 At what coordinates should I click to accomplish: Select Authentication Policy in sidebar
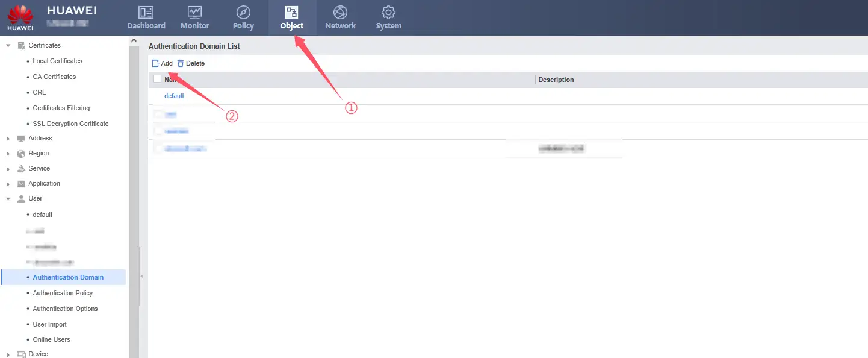pyautogui.click(x=63, y=293)
